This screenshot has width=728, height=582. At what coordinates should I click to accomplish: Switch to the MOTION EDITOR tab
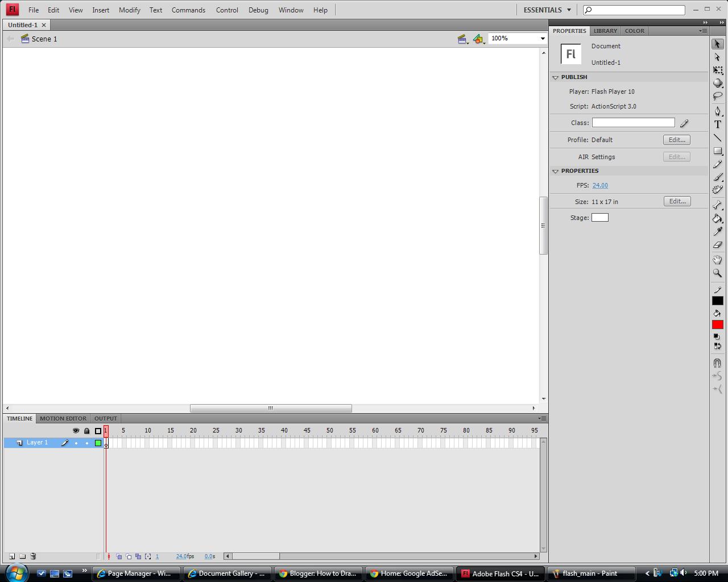(x=63, y=418)
